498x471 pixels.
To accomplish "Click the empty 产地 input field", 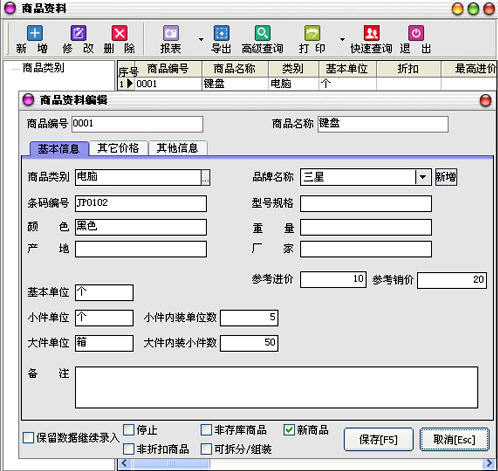I will [141, 249].
